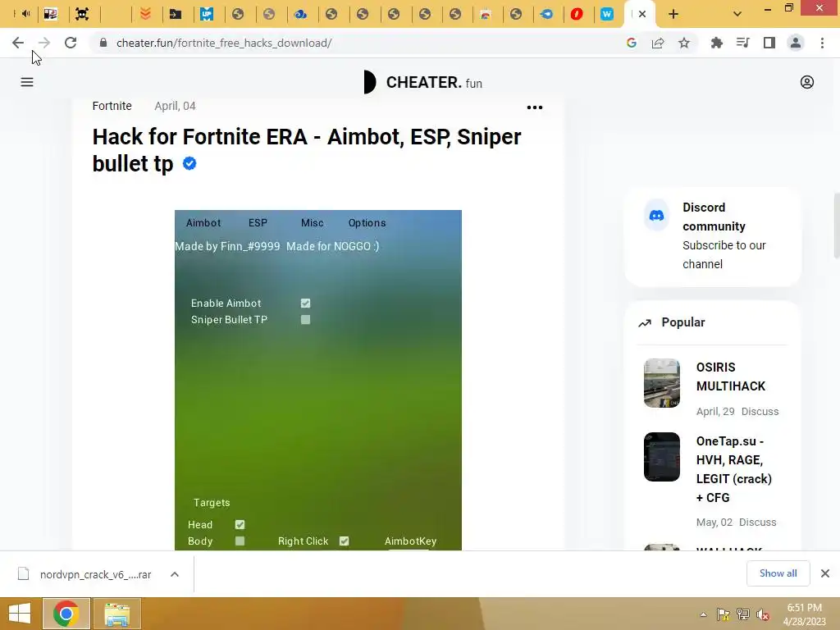Show all downloads

pyautogui.click(x=778, y=573)
